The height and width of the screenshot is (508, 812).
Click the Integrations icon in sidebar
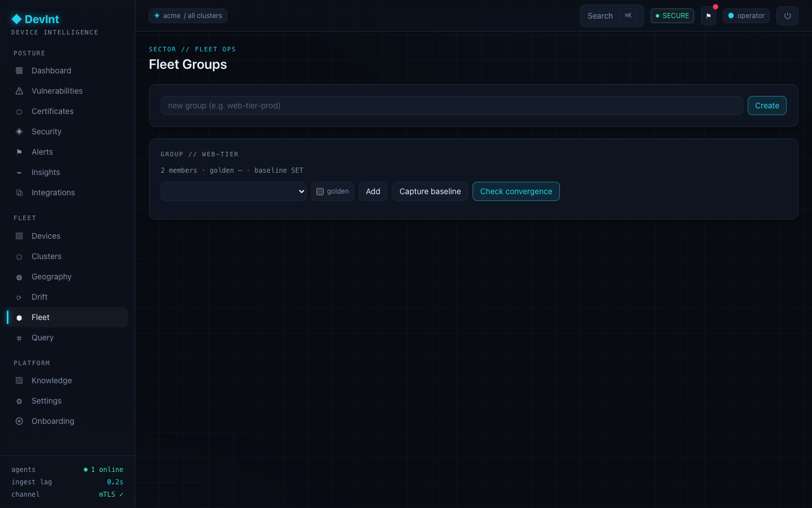tap(19, 193)
